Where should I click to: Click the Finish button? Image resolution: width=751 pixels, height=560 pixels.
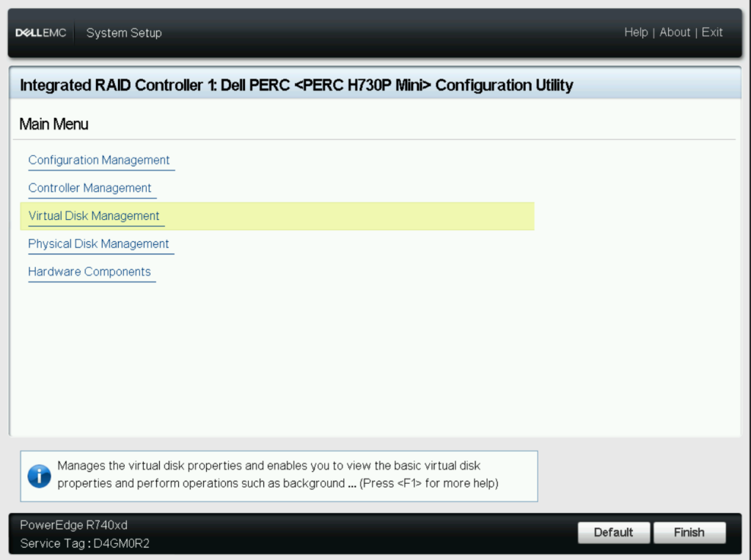pos(689,532)
